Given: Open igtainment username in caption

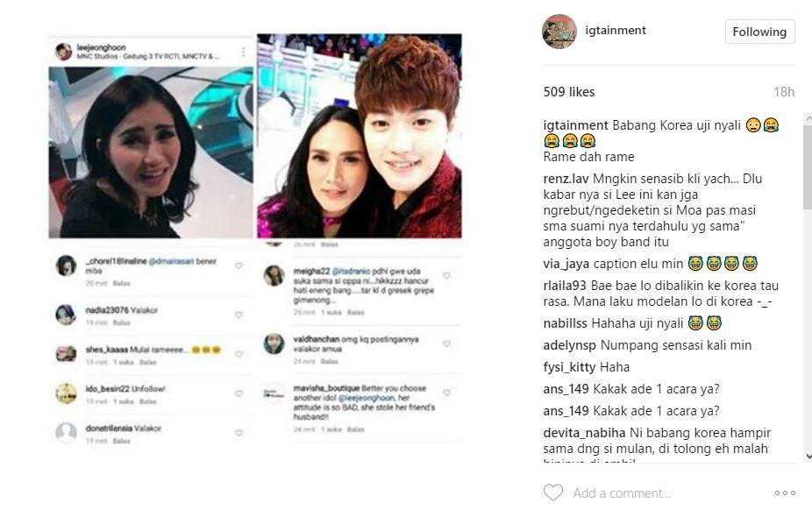Looking at the screenshot, I should [x=575, y=125].
